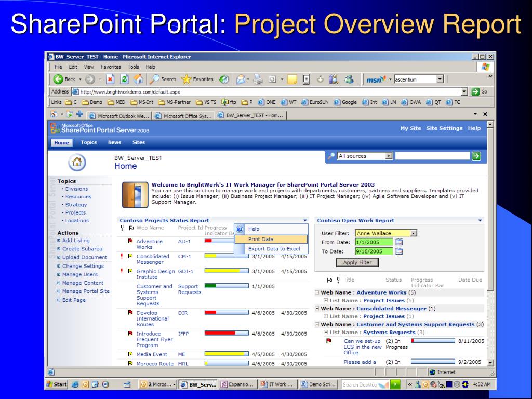Click the yellow flag on Media Event row
The width and height of the screenshot is (532, 399).
[x=130, y=354]
